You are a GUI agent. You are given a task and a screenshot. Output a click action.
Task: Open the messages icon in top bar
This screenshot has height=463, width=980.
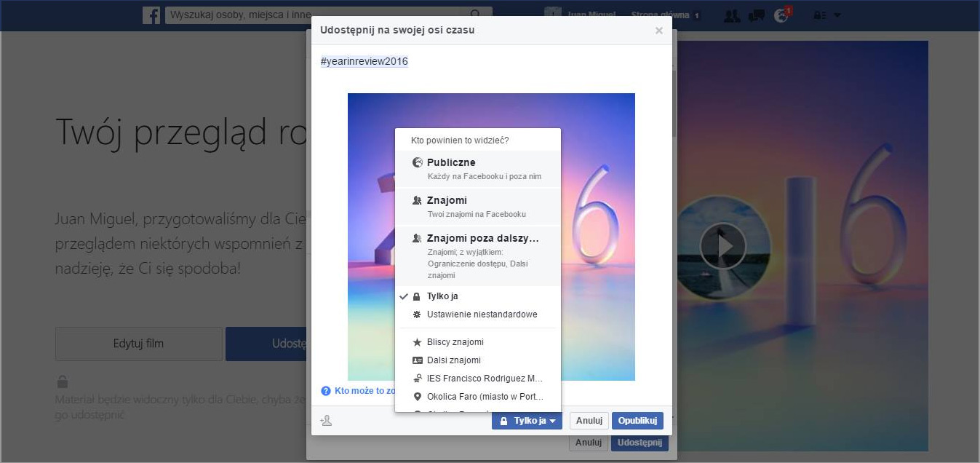pos(757,15)
